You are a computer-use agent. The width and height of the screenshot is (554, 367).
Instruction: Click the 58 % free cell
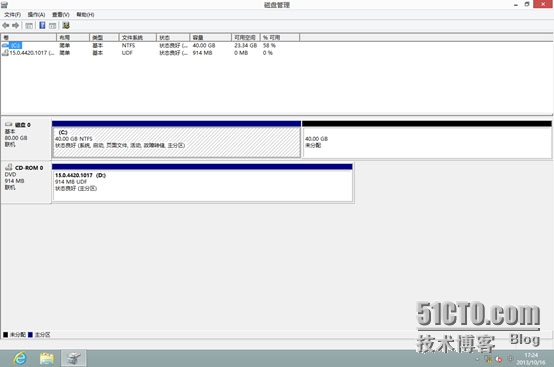tap(269, 46)
